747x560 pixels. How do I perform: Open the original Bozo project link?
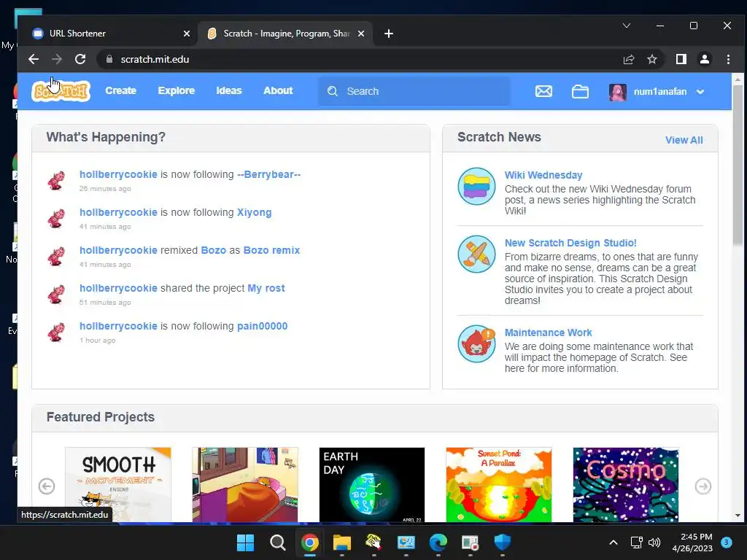(x=214, y=250)
